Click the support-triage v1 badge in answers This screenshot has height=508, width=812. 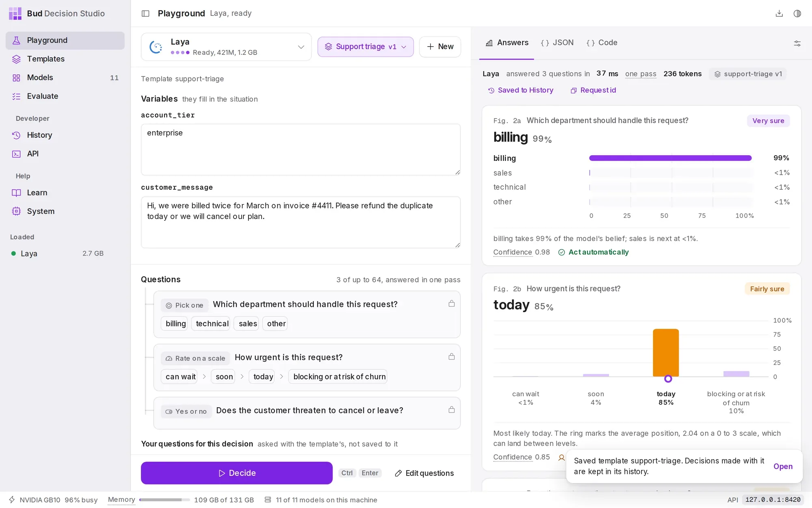[x=748, y=74]
